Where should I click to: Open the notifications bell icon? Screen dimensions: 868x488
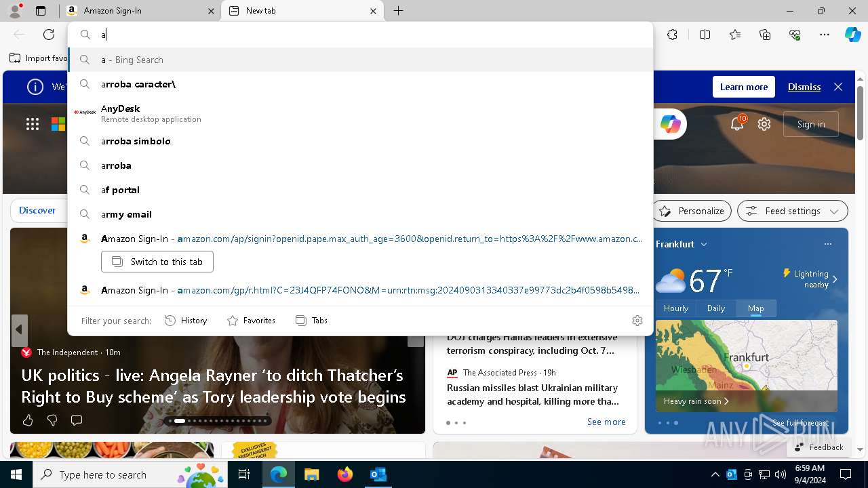coord(737,124)
